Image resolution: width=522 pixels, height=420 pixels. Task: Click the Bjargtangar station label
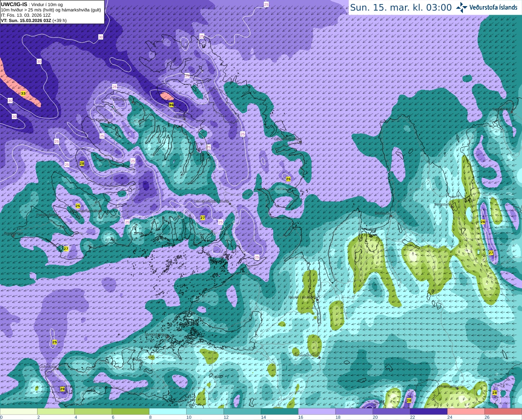tap(13, 233)
